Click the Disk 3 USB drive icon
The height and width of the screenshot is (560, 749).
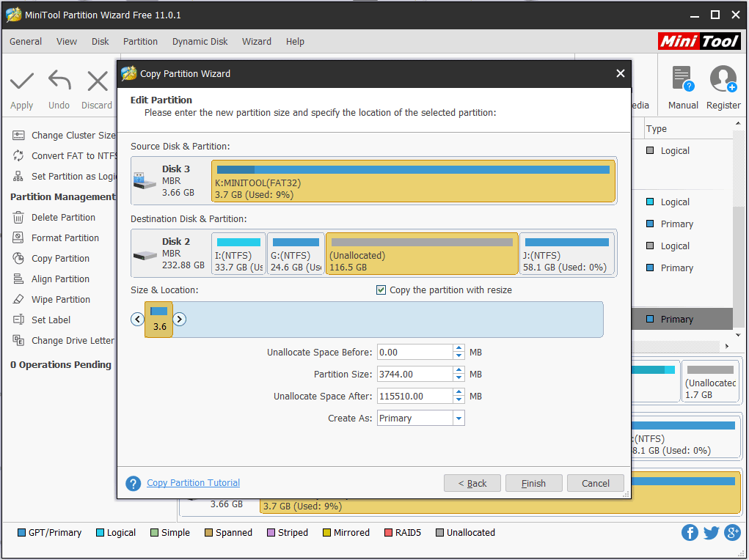(x=145, y=181)
